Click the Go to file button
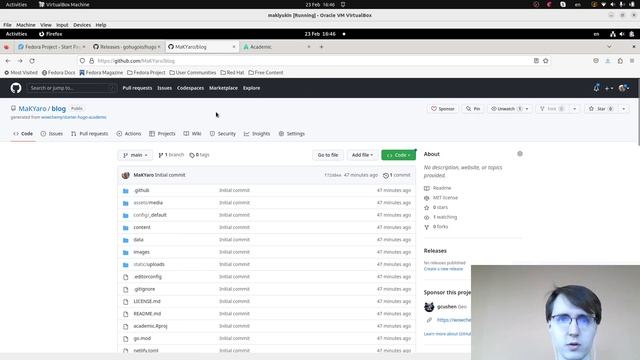The image size is (640, 360). point(328,155)
